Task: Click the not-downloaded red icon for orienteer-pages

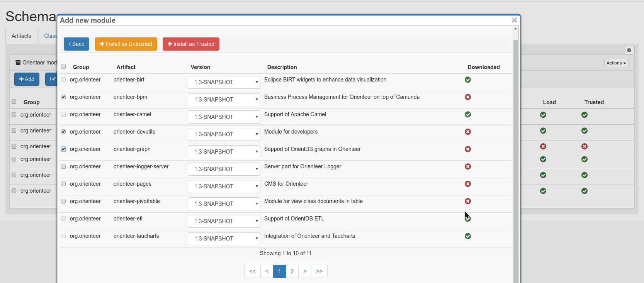Action: (x=468, y=184)
